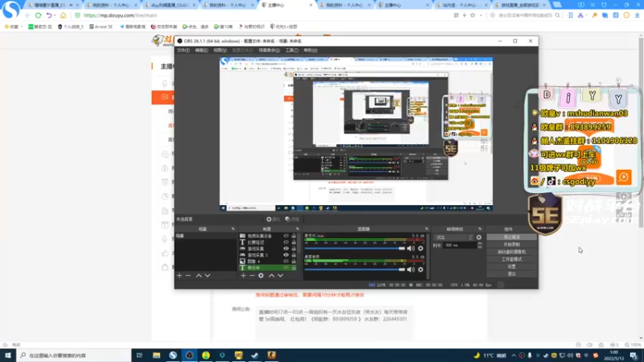Move source down in Sources panel
644x362 pixels.
280,275
